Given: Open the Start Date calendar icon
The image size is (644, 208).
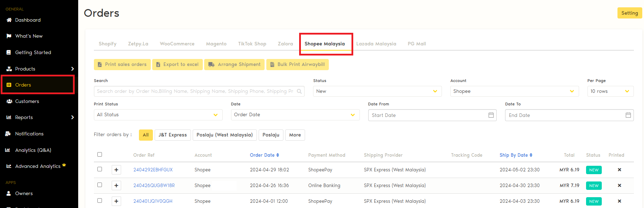Looking at the screenshot, I should tap(491, 115).
